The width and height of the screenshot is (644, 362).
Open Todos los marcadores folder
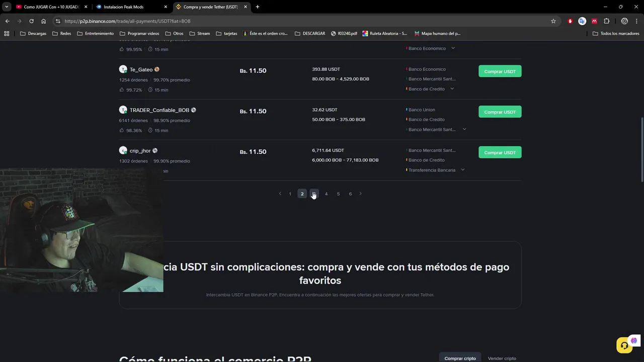point(616,34)
